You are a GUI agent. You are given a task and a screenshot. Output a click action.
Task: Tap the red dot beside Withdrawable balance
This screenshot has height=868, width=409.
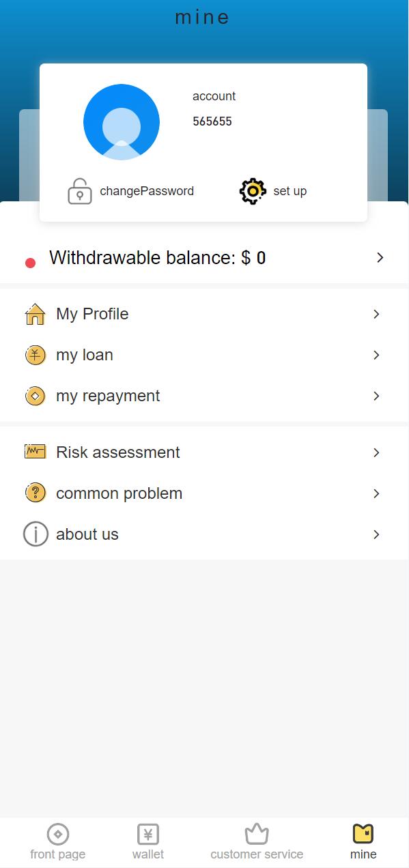[x=30, y=263]
